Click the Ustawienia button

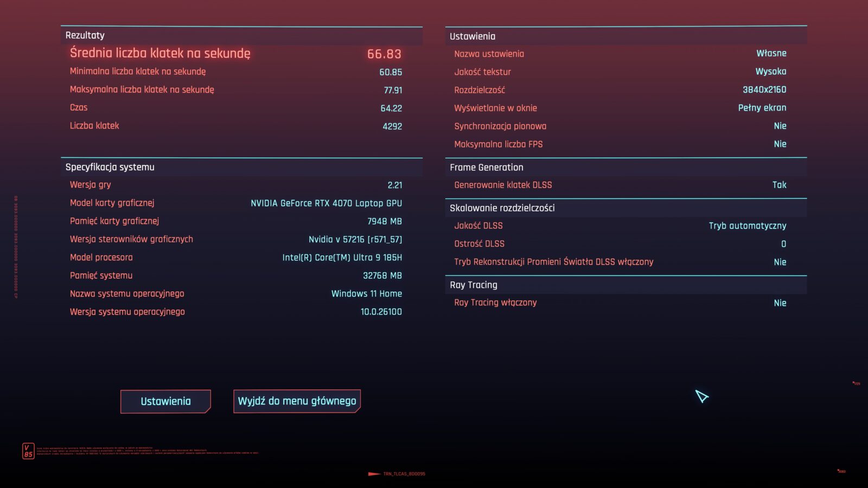(165, 401)
